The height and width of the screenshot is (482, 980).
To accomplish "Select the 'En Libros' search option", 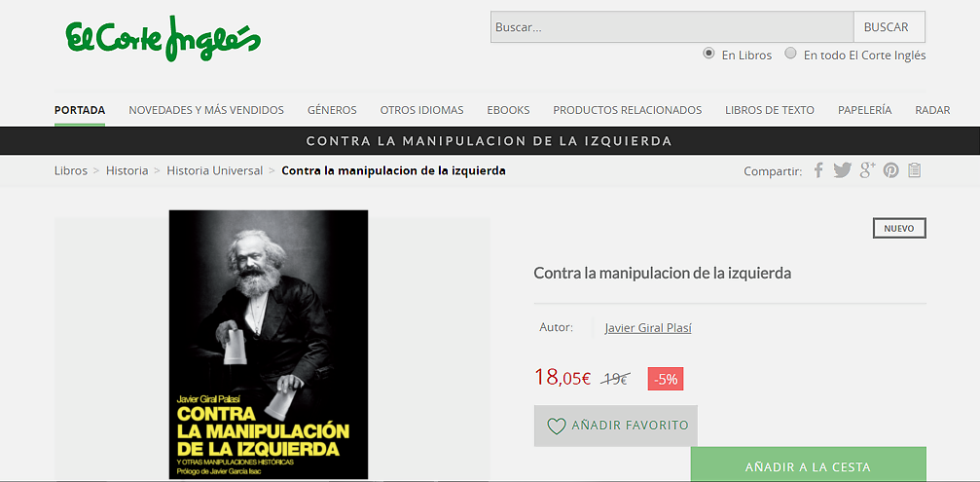I will pos(708,54).
